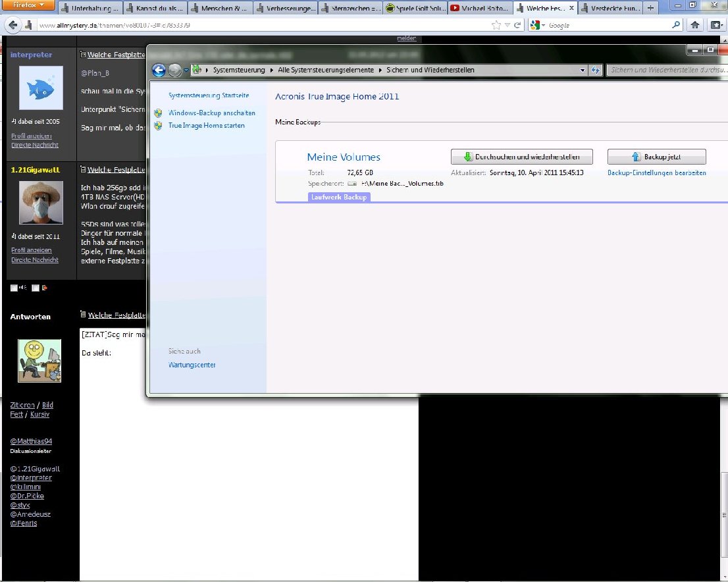
Task: Open the Wartungscenter link
Action: [192, 365]
